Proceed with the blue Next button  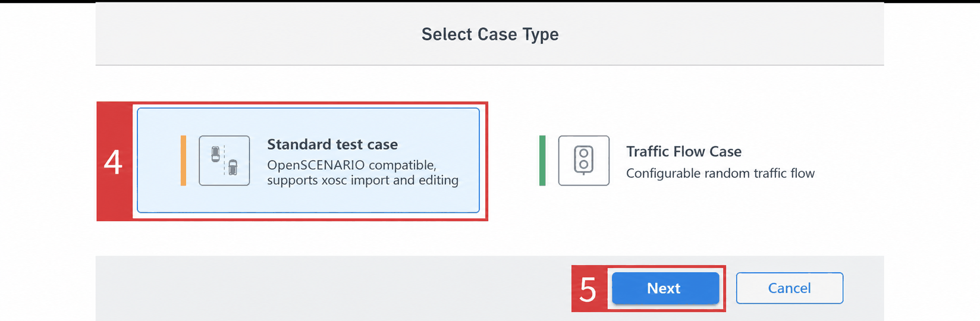(665, 288)
